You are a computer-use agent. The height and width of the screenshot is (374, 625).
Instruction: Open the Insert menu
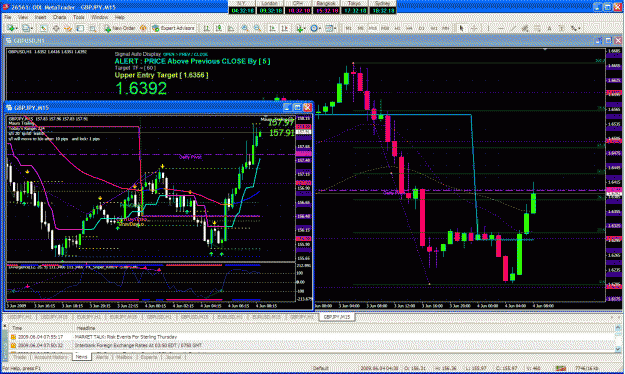click(40, 17)
